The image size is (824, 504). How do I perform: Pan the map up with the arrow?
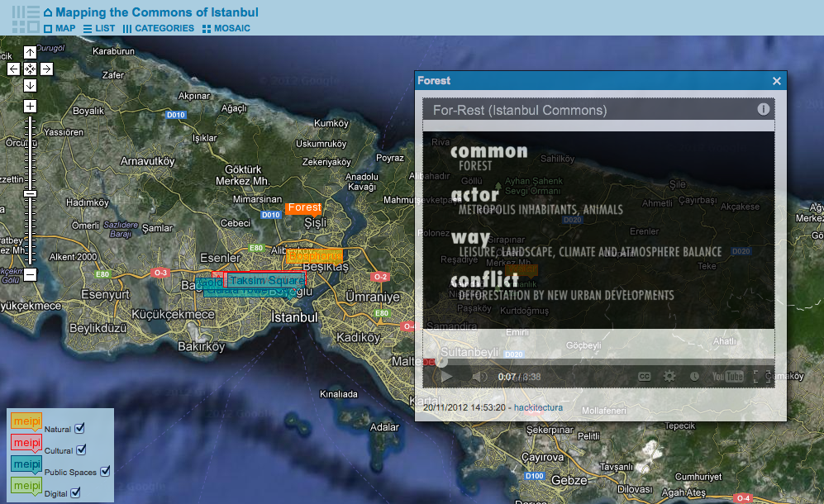(30, 52)
